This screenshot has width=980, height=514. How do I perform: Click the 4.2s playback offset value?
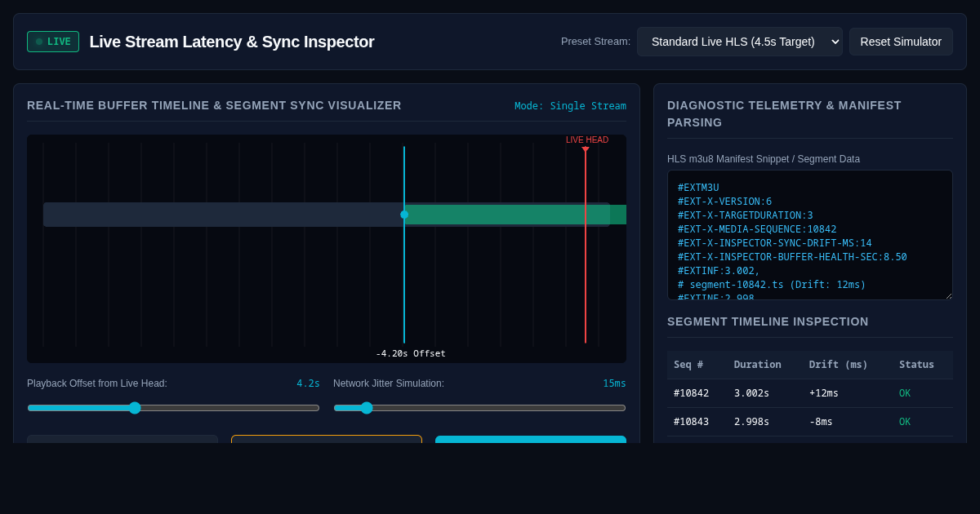(308, 383)
